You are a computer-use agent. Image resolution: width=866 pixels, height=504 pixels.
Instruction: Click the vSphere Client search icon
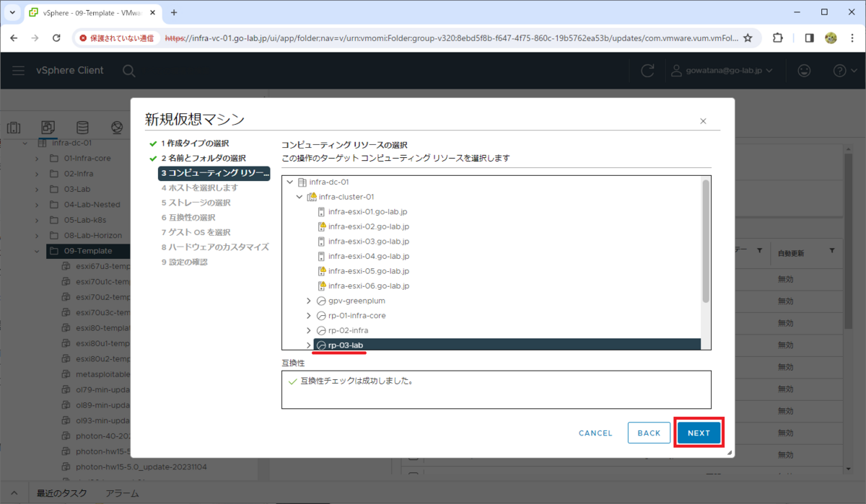pyautogui.click(x=128, y=71)
